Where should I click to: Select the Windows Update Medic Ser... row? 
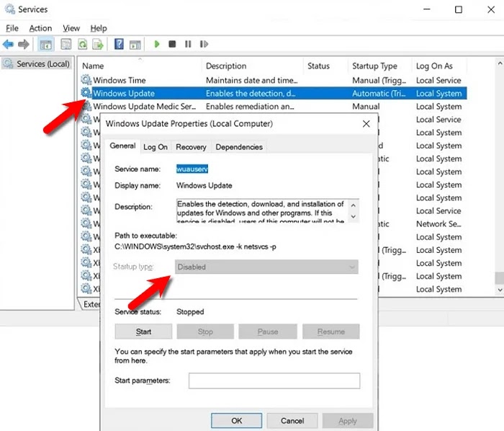pyautogui.click(x=273, y=107)
